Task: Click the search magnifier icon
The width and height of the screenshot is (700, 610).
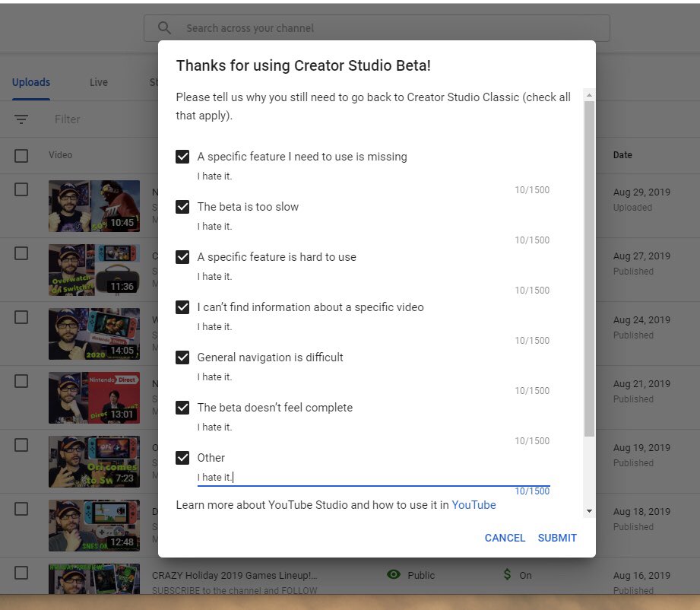Action: 164,27
